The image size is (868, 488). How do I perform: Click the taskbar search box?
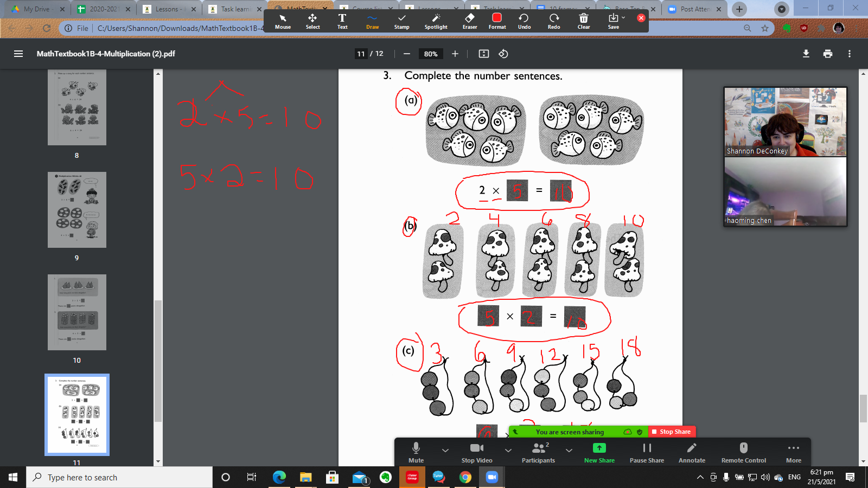tap(119, 477)
